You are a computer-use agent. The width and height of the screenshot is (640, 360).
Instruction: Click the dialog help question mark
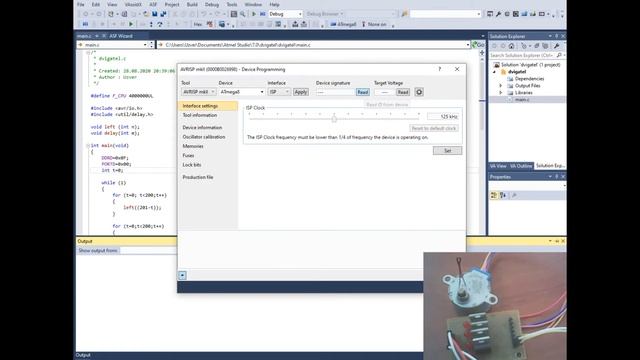pyautogui.click(x=440, y=69)
